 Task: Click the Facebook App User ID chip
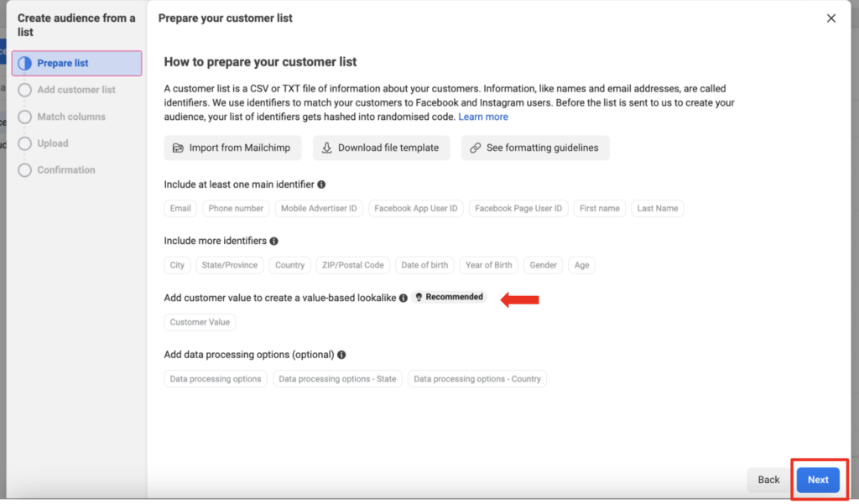coord(416,208)
